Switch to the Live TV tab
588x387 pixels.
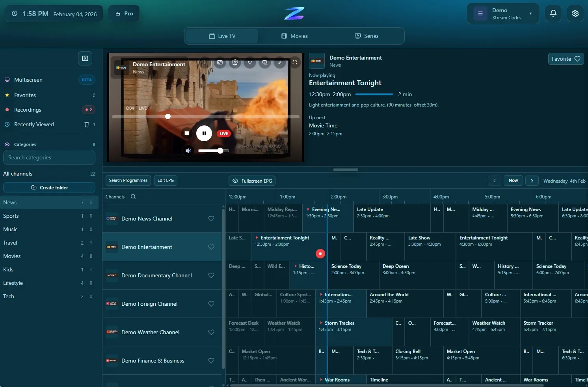point(222,36)
